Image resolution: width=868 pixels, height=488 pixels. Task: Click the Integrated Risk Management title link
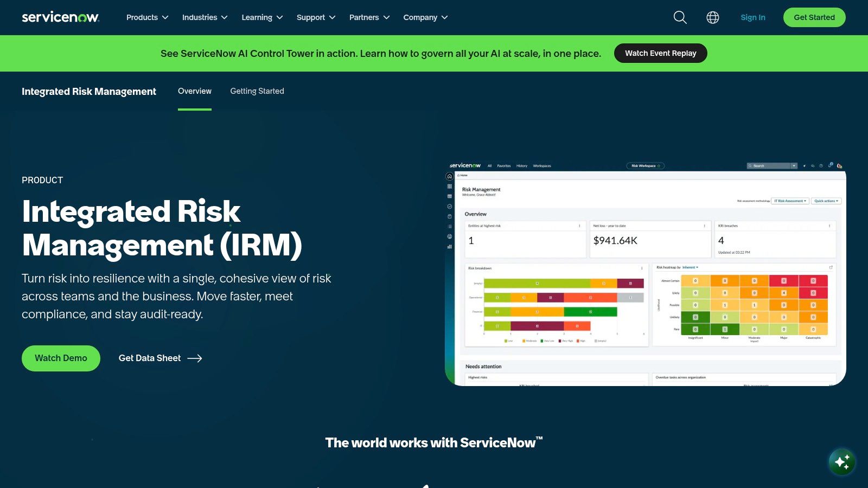89,91
